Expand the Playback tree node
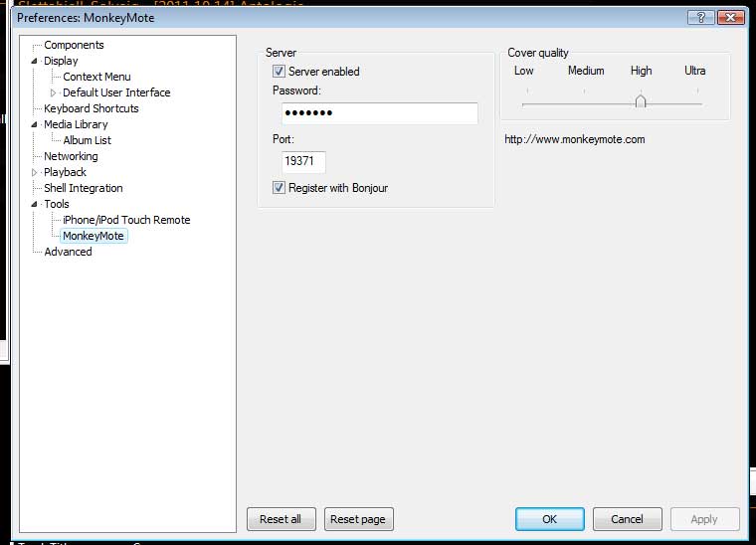This screenshot has height=545, width=756. coord(34,172)
